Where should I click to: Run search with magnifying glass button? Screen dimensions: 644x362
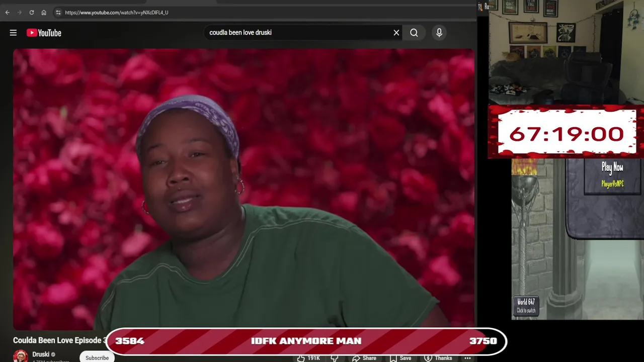point(414,33)
